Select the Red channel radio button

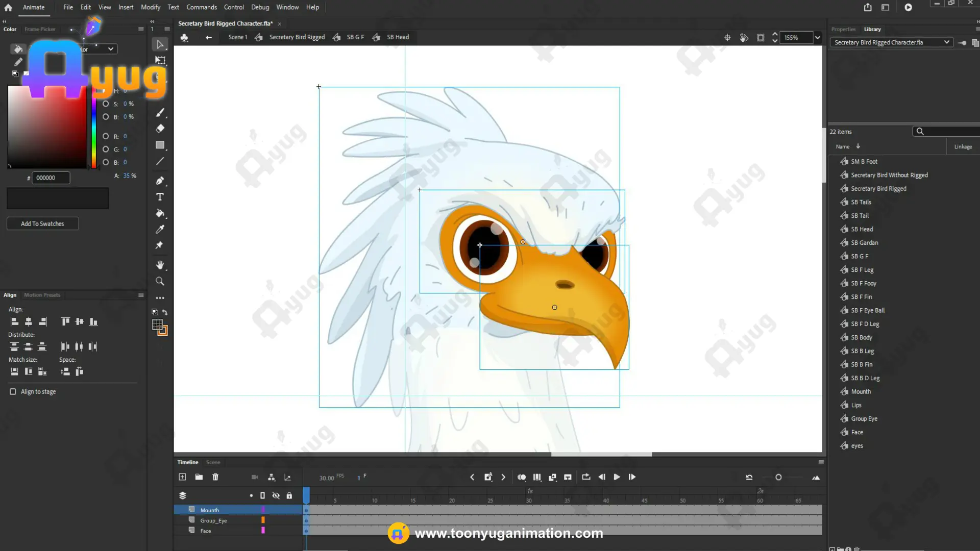tap(106, 136)
